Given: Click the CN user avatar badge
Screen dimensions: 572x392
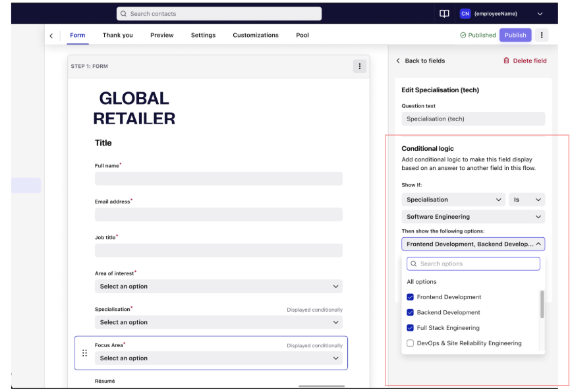Looking at the screenshot, I should point(465,14).
